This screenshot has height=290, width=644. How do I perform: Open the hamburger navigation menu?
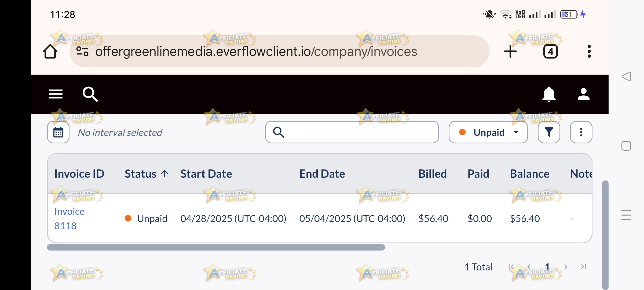[56, 94]
